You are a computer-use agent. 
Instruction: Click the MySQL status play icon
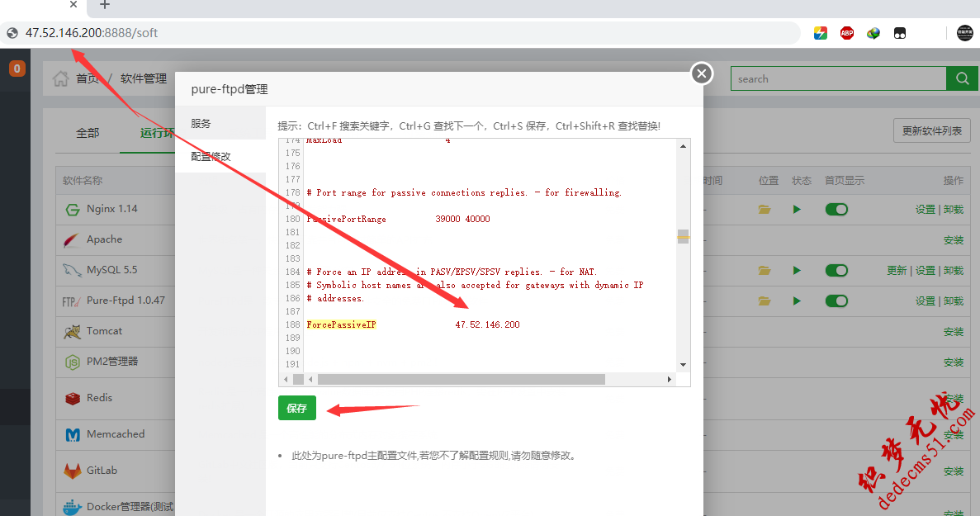click(797, 271)
